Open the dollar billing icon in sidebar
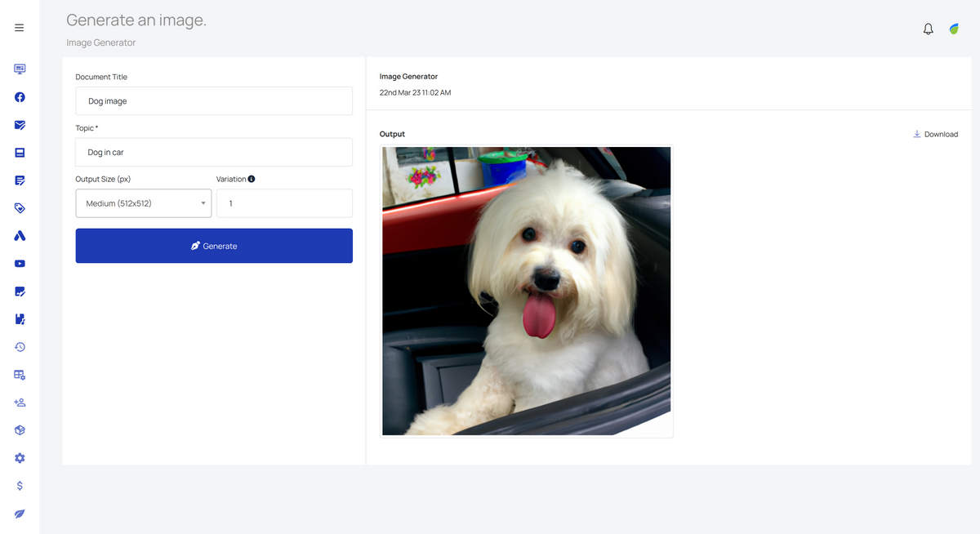 pyautogui.click(x=20, y=486)
